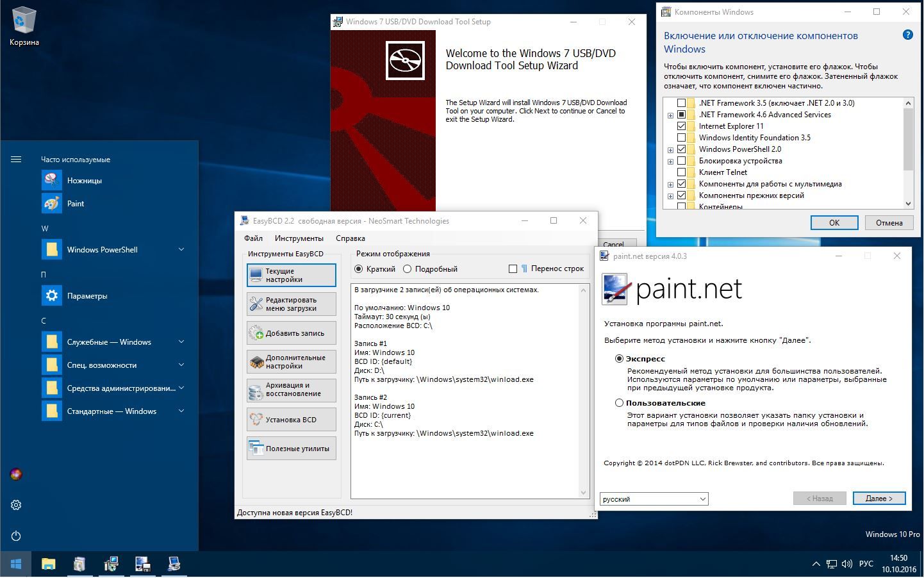924x578 pixels.
Task: Uncheck Internet Explorer 11 feature checkbox
Action: [682, 126]
